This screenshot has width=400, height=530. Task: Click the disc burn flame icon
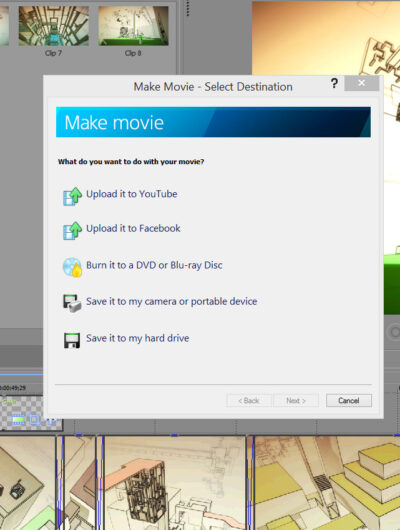[x=72, y=267]
